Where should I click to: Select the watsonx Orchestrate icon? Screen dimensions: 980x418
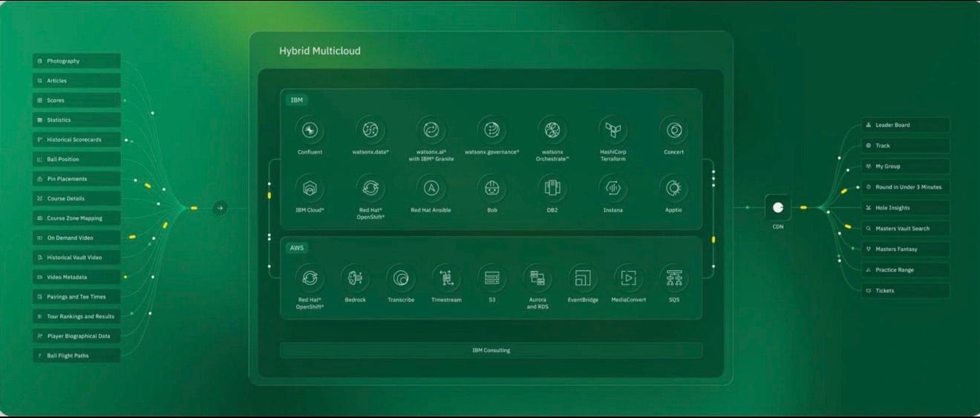pos(552,130)
